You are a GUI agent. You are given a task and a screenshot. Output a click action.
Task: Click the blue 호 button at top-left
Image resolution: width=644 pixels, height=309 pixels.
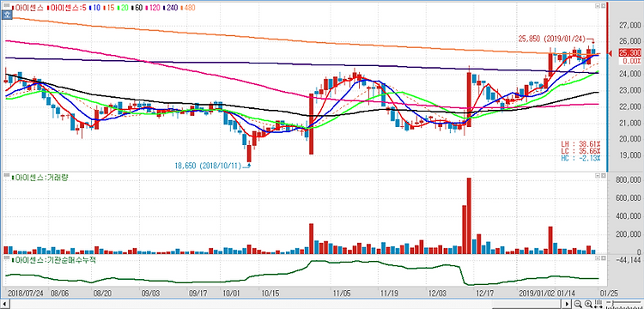pos(6,15)
